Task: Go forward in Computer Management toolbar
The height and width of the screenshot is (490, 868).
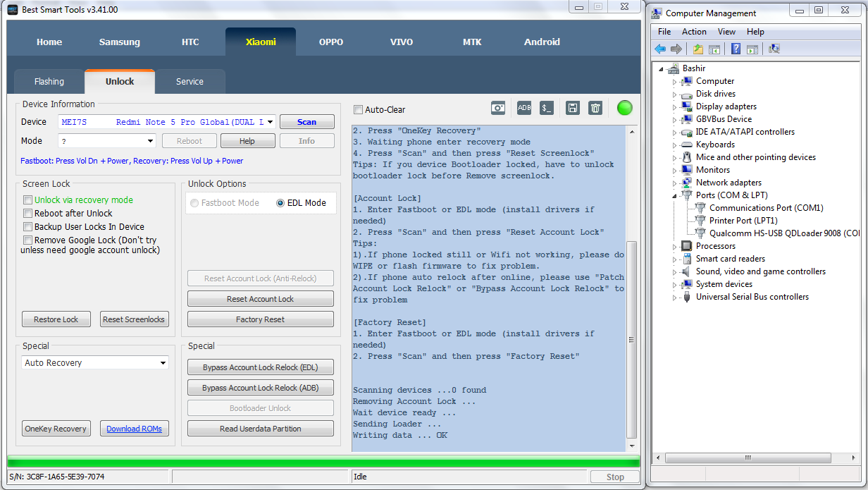Action: click(x=676, y=49)
